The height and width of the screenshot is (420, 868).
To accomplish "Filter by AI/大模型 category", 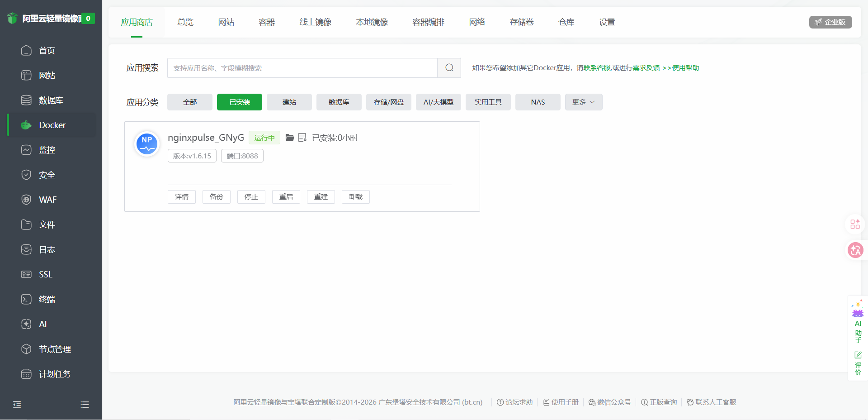I will 439,102.
